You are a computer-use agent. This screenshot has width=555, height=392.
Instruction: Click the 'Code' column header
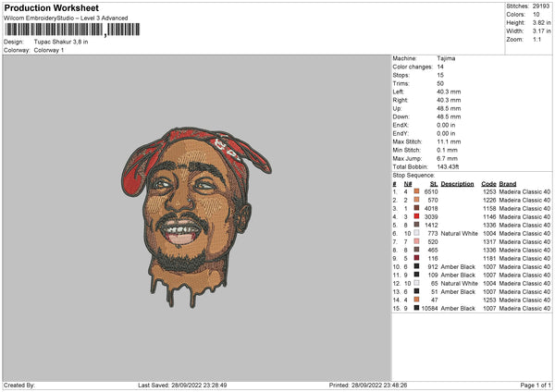point(488,184)
